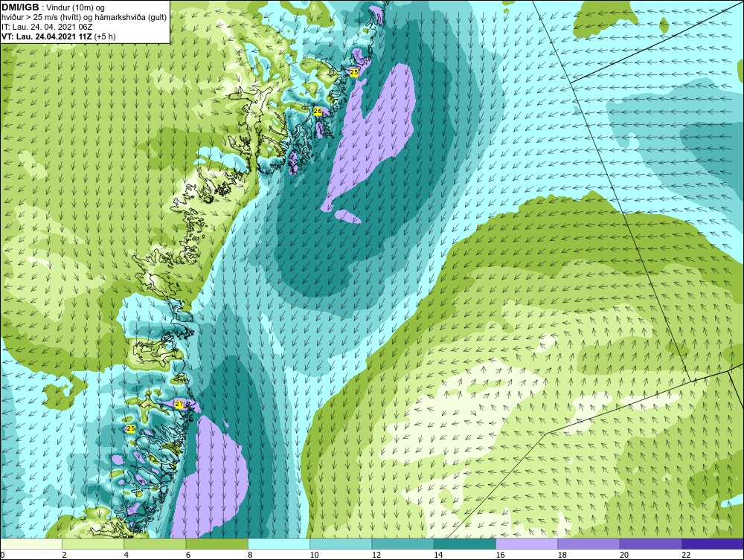Click the legend scale value 0

pyautogui.click(x=2, y=555)
